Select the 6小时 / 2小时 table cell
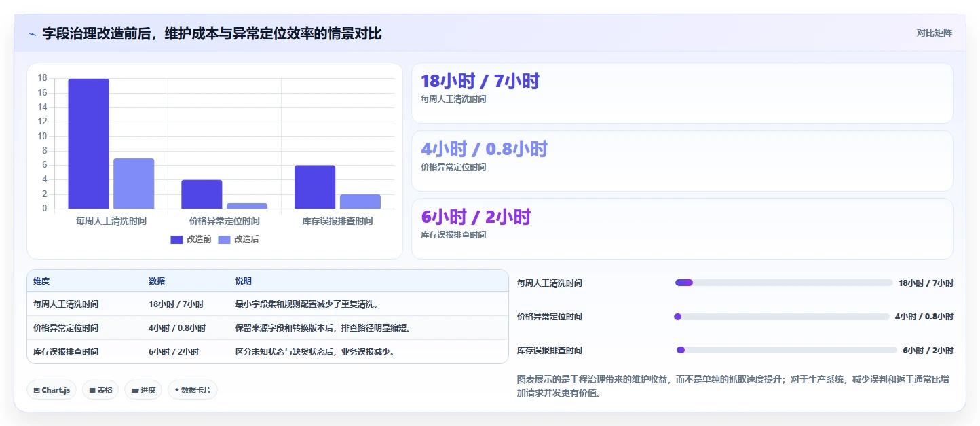Image resolution: width=980 pixels, height=426 pixels. pos(174,352)
